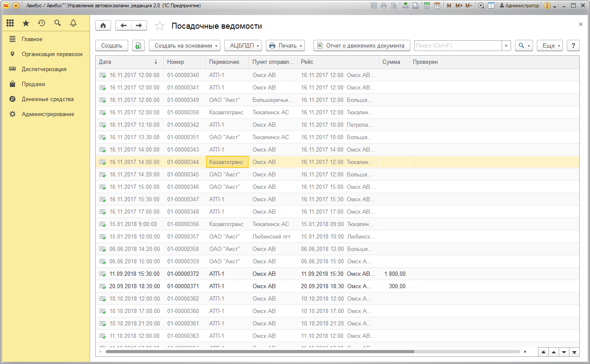Click the Создать button
This screenshot has width=590, height=364.
pos(111,46)
